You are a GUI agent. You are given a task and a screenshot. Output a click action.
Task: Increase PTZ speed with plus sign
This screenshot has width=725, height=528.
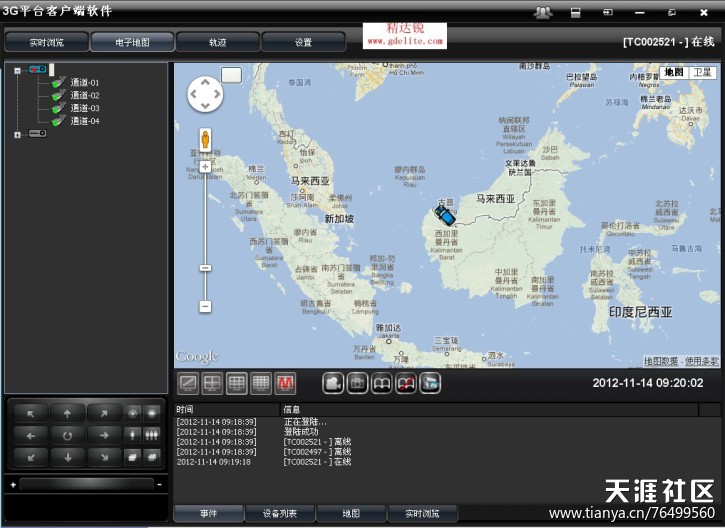pos(13,485)
